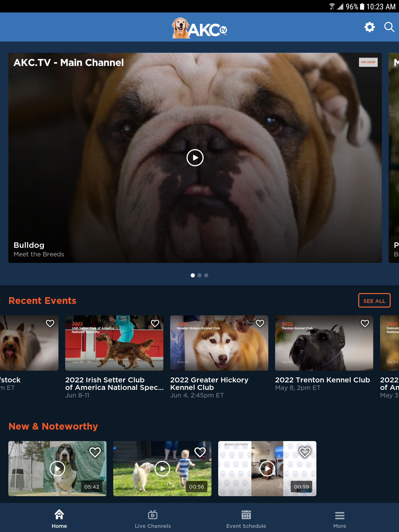The width and height of the screenshot is (399, 532).
Task: Select the second carousel page dot
Action: pos(199,275)
